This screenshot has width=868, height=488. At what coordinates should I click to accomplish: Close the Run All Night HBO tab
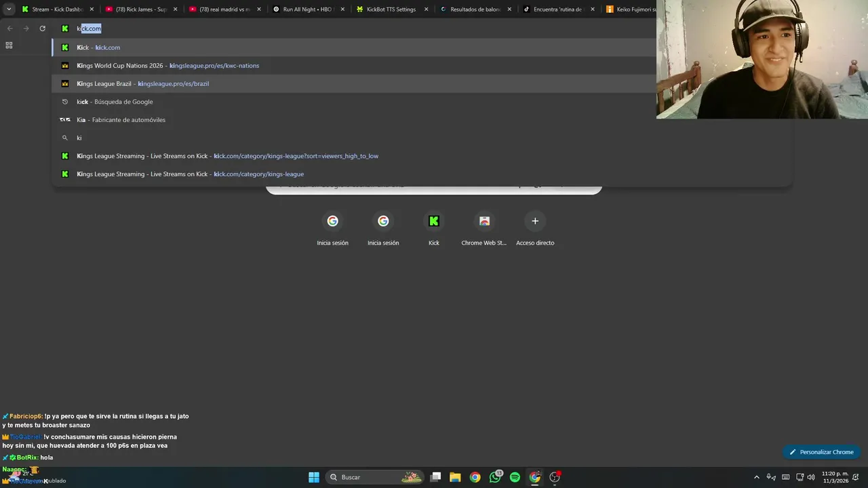(x=342, y=9)
